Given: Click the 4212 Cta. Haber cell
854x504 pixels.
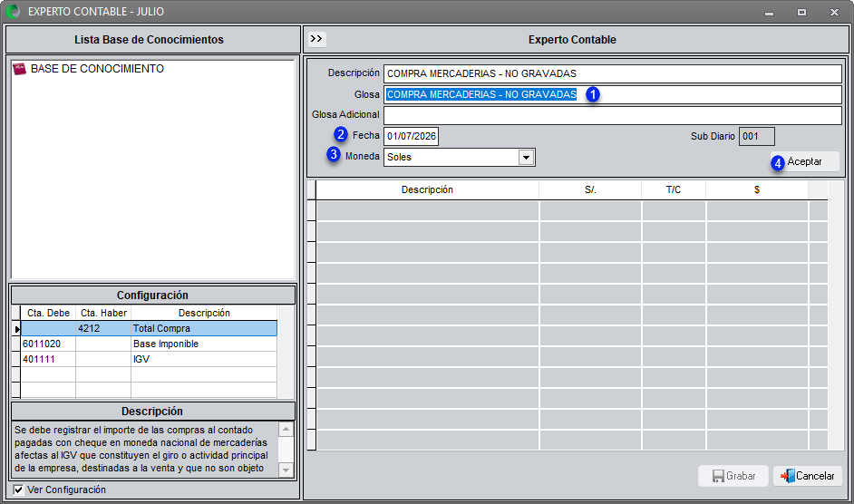Looking at the screenshot, I should (103, 328).
